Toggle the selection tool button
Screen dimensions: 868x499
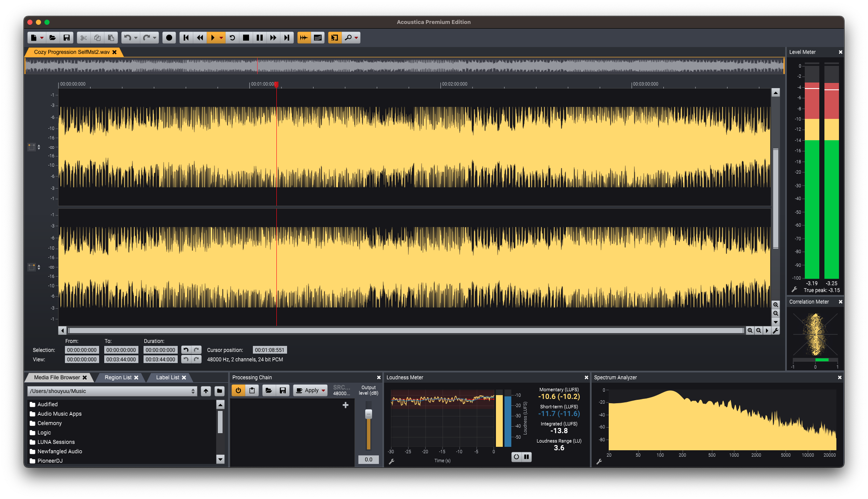point(334,38)
